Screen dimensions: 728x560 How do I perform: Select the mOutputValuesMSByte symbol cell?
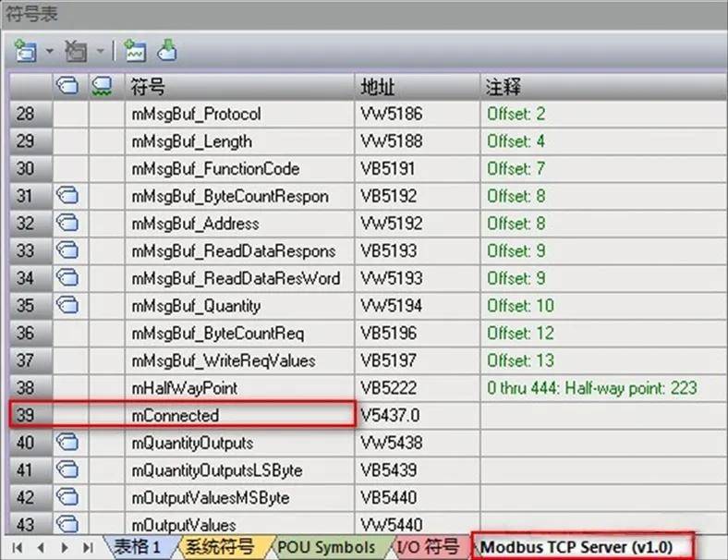pyautogui.click(x=239, y=497)
